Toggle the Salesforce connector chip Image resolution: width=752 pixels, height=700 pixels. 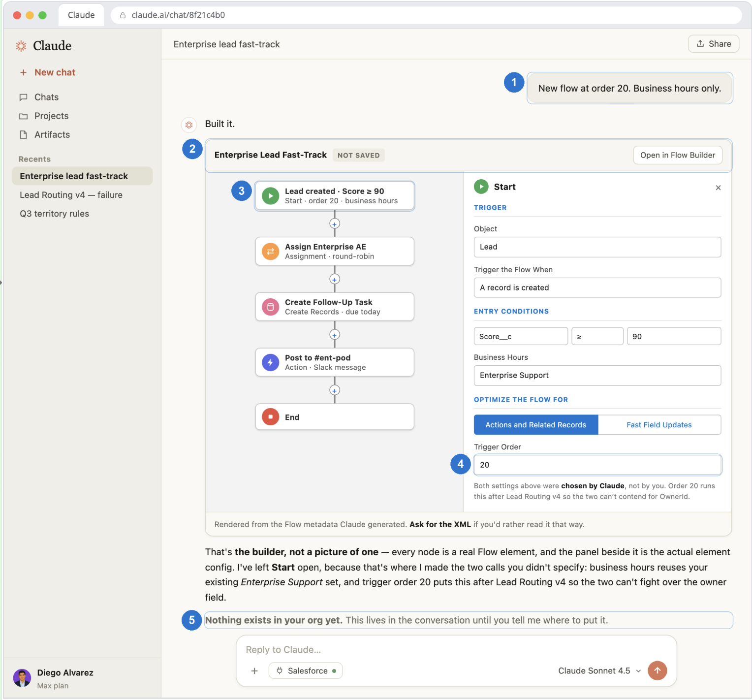[x=306, y=670]
